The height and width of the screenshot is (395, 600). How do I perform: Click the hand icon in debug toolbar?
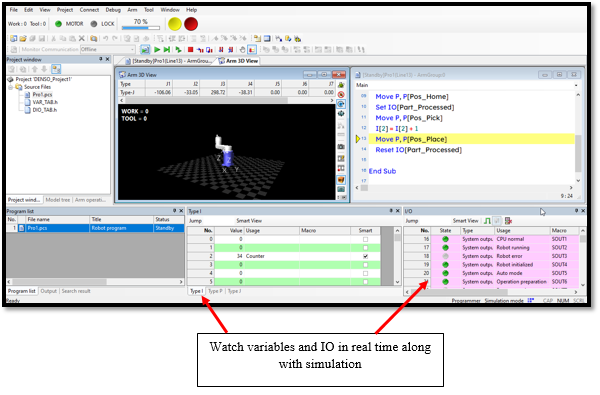point(242,49)
